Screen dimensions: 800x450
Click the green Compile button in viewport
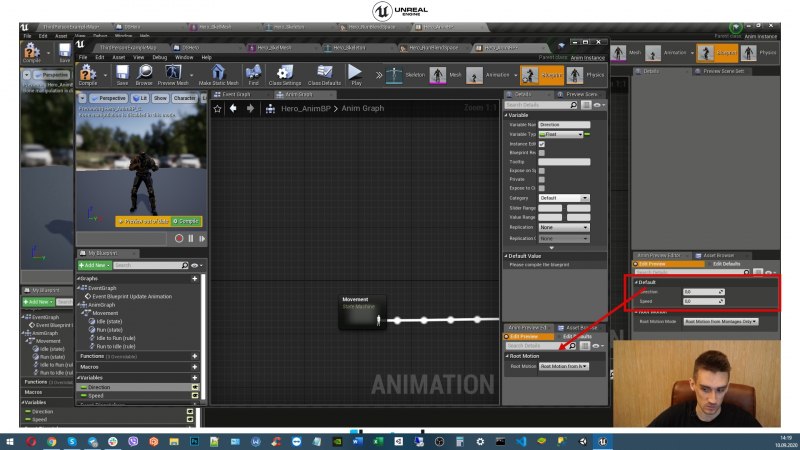click(x=186, y=221)
